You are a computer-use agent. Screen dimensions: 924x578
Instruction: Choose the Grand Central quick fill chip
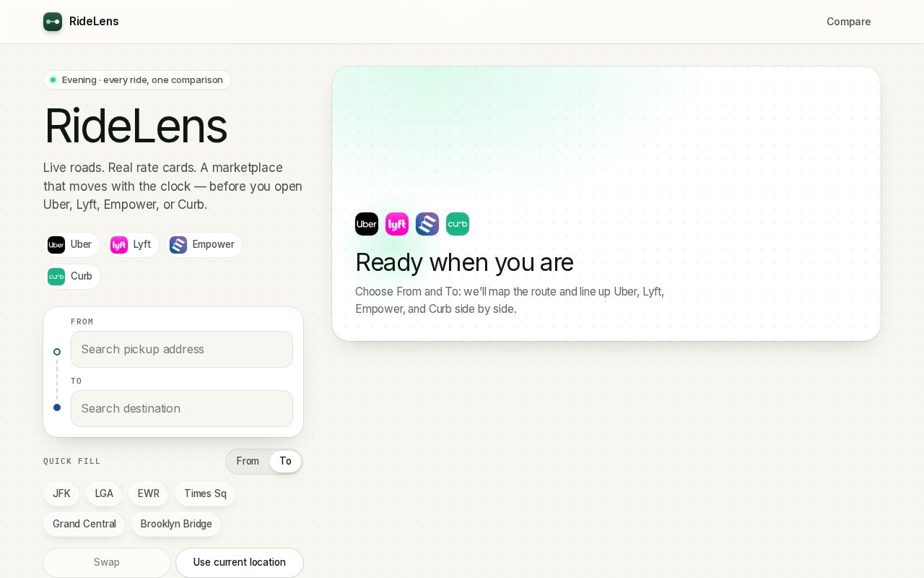[x=84, y=524]
